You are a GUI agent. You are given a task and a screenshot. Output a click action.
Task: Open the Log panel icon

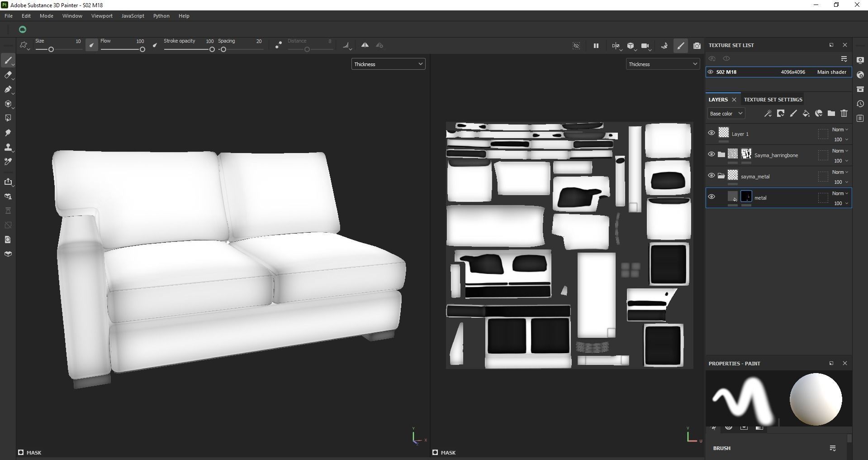(x=860, y=118)
